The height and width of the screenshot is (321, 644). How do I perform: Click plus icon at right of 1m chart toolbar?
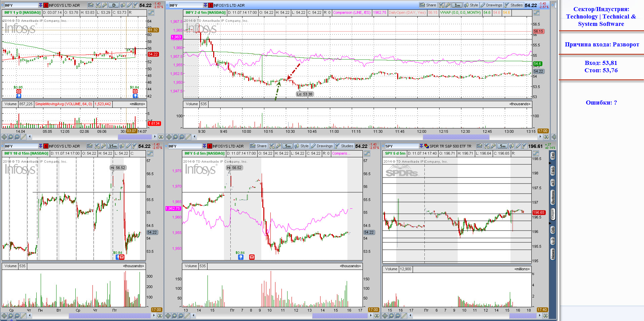(x=554, y=137)
